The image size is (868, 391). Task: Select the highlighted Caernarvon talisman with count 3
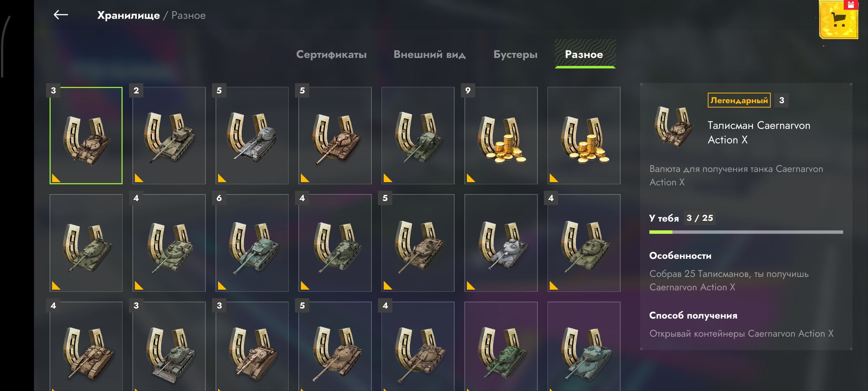tap(86, 135)
